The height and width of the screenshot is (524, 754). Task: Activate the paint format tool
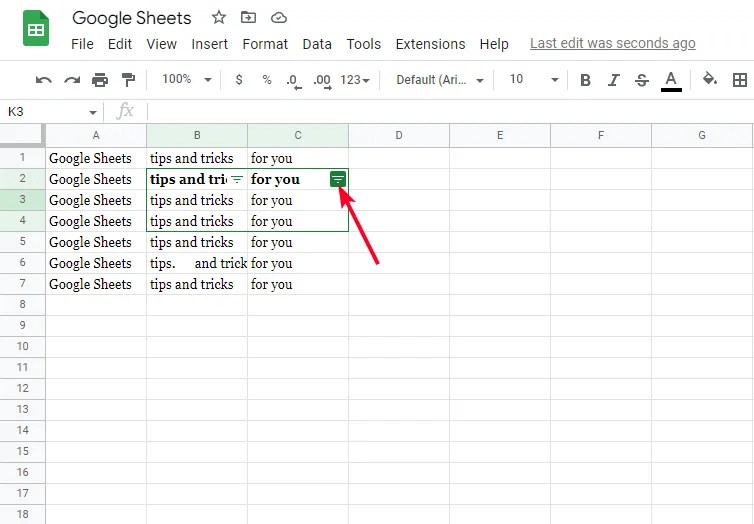(128, 80)
